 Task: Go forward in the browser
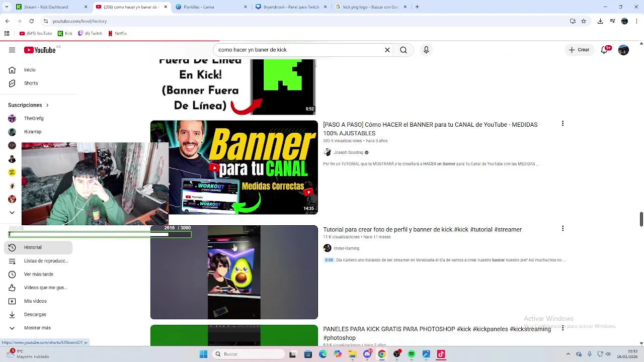19,21
